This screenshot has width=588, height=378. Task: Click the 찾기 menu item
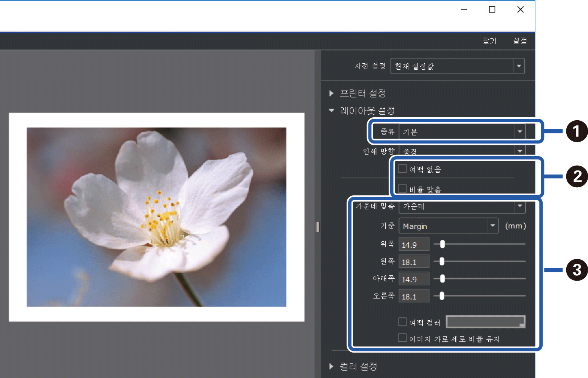click(x=489, y=41)
